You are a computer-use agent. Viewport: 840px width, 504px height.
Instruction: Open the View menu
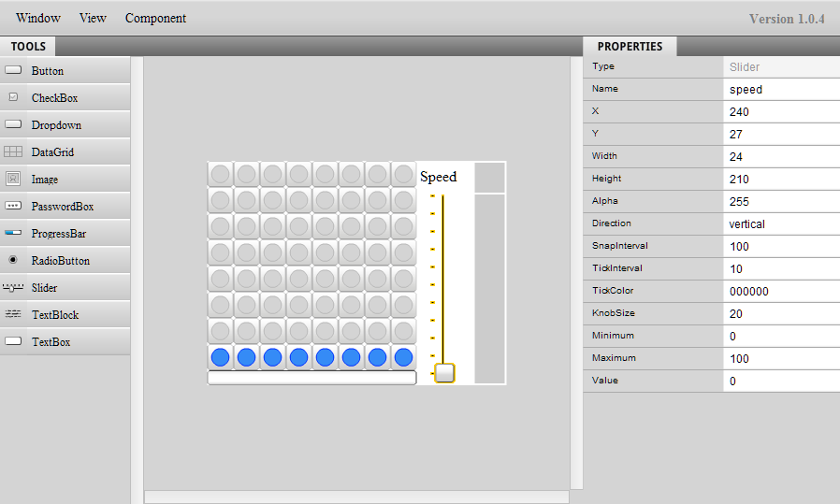point(93,18)
